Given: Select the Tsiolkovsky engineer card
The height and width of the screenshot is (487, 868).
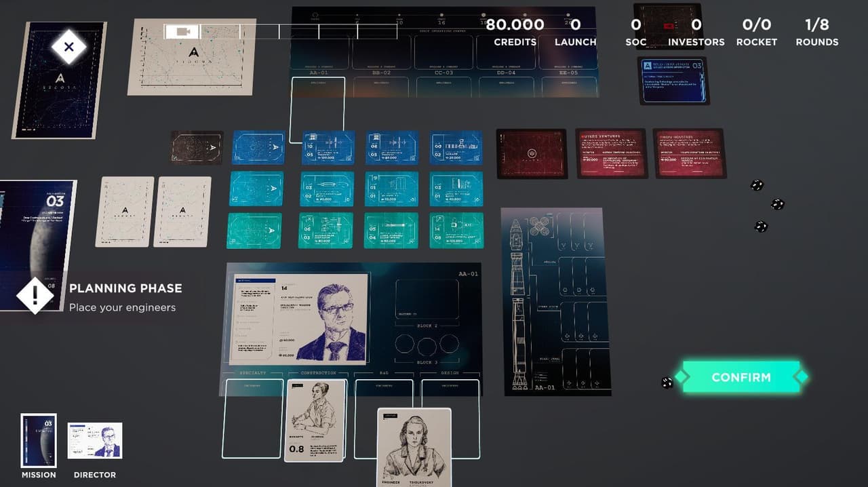Looking at the screenshot, I should click(415, 447).
